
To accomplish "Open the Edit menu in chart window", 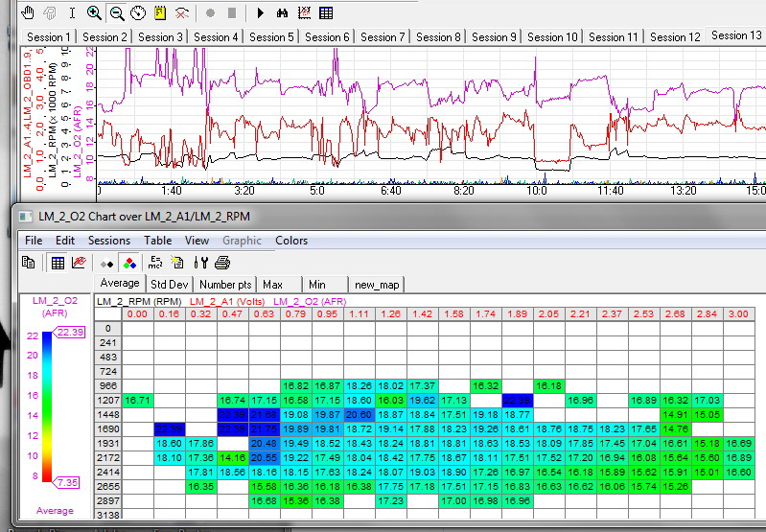I will (65, 241).
